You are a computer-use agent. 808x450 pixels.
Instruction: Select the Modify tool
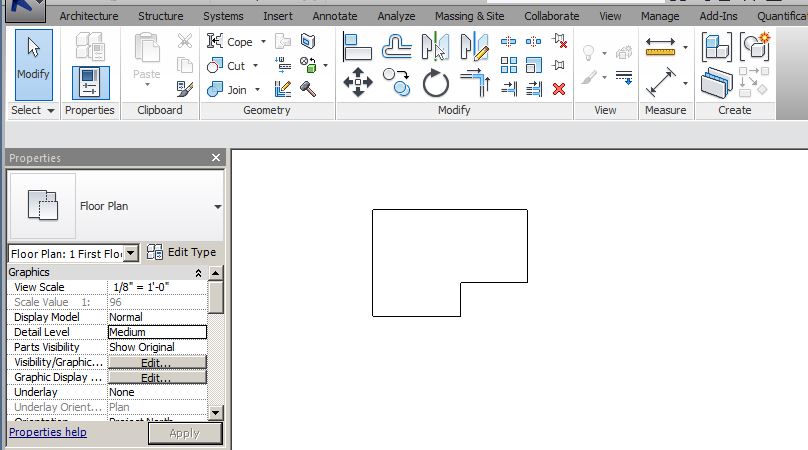33,60
